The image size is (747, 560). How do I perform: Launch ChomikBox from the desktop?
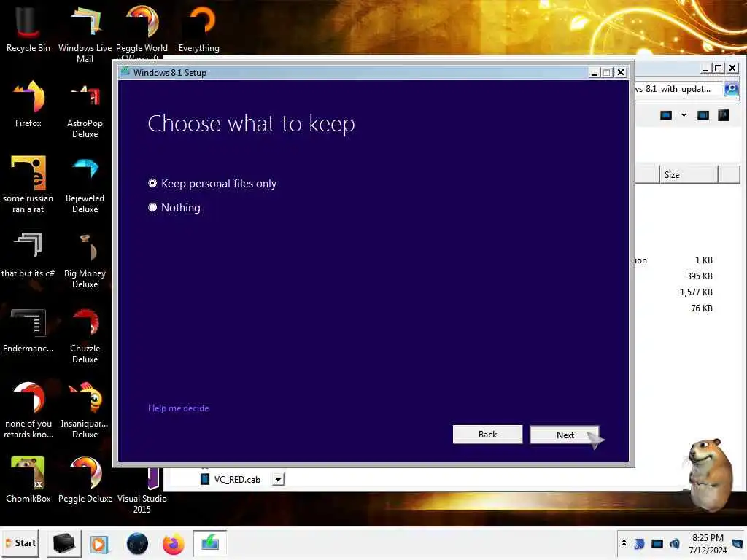coord(28,480)
